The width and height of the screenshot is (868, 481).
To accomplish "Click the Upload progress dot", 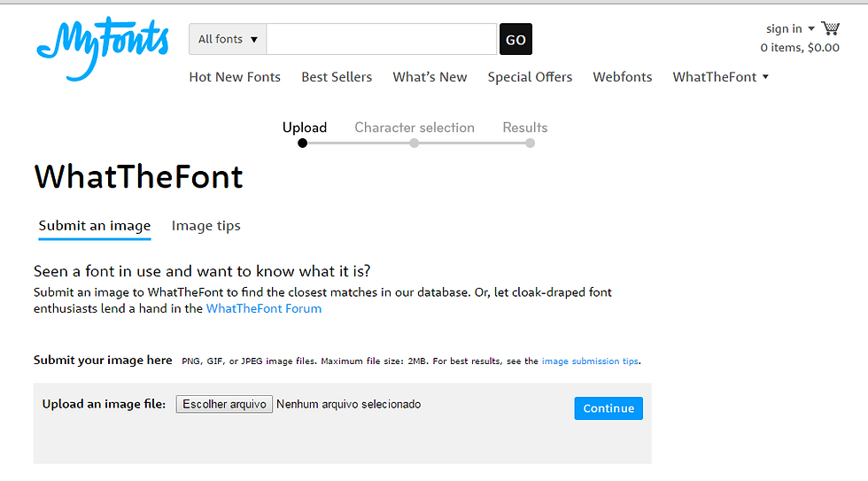I will pyautogui.click(x=302, y=144).
